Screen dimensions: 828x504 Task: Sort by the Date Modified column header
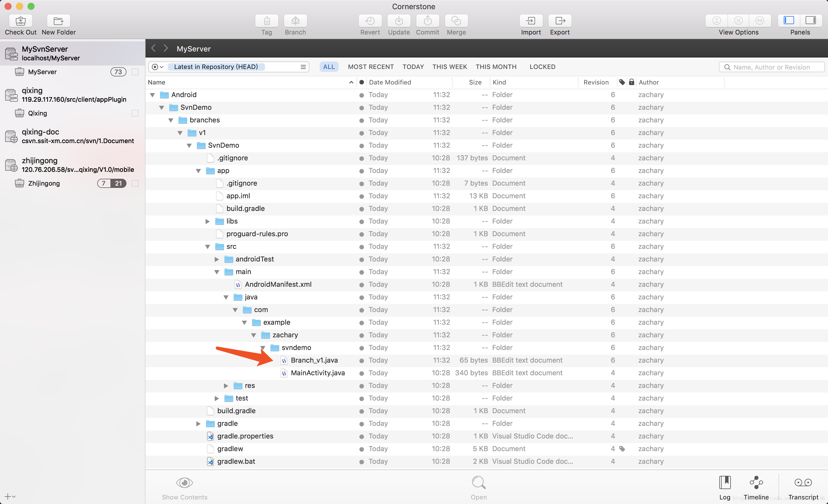click(409, 82)
